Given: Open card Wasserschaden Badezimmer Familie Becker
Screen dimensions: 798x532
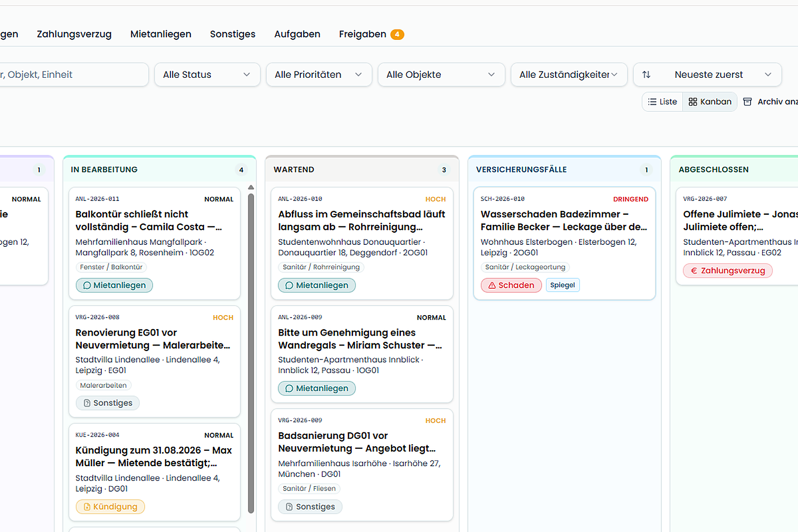Looking at the screenshot, I should (565, 243).
